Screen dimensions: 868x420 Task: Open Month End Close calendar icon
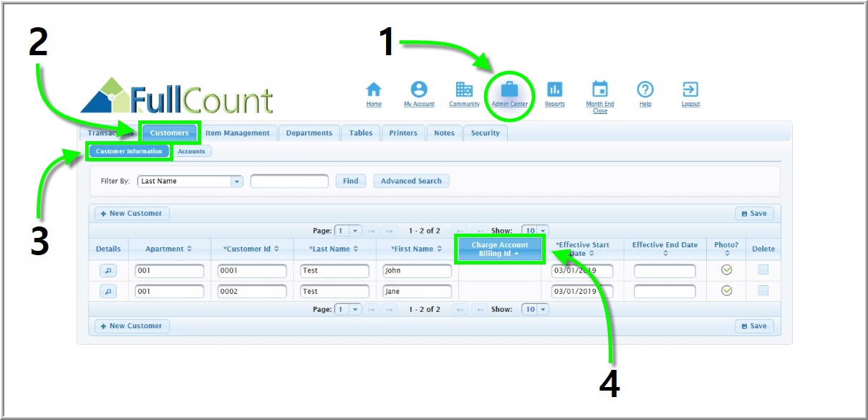click(x=599, y=90)
